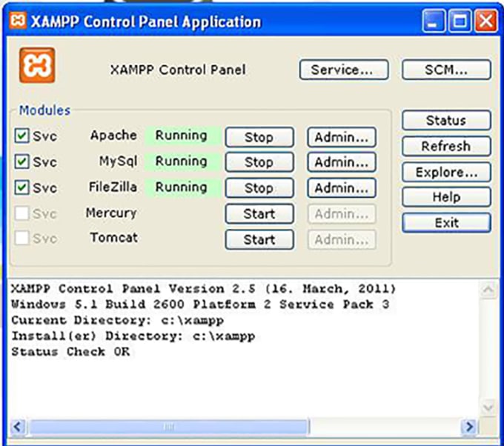Exit the XAMPP Control Panel

[x=446, y=223]
